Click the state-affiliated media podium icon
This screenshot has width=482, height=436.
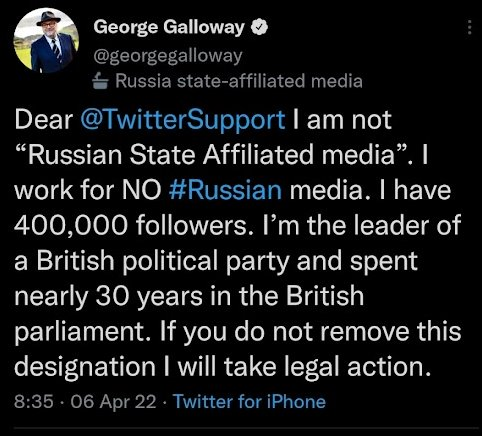(100, 81)
